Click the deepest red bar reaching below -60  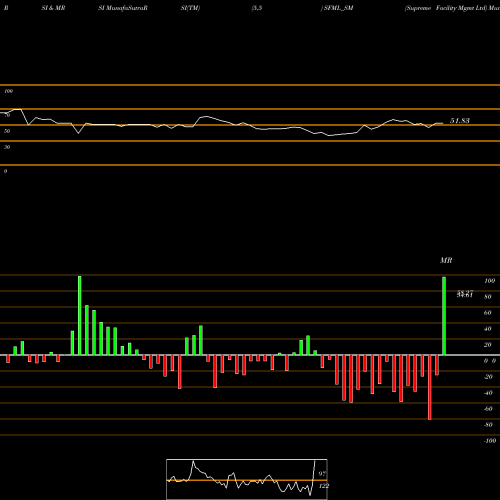pos(430,387)
